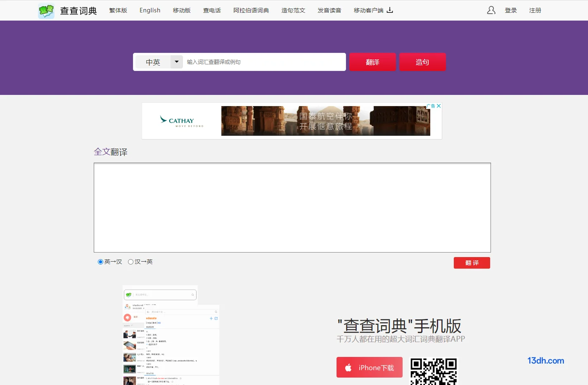This screenshot has height=385, width=588.
Task: Click the mobile client download icon
Action: coord(390,10)
